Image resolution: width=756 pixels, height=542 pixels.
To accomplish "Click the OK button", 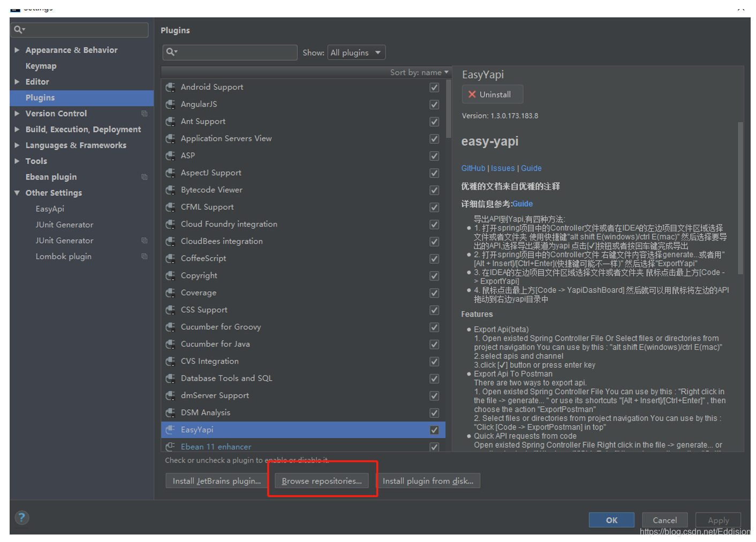I will pyautogui.click(x=611, y=520).
